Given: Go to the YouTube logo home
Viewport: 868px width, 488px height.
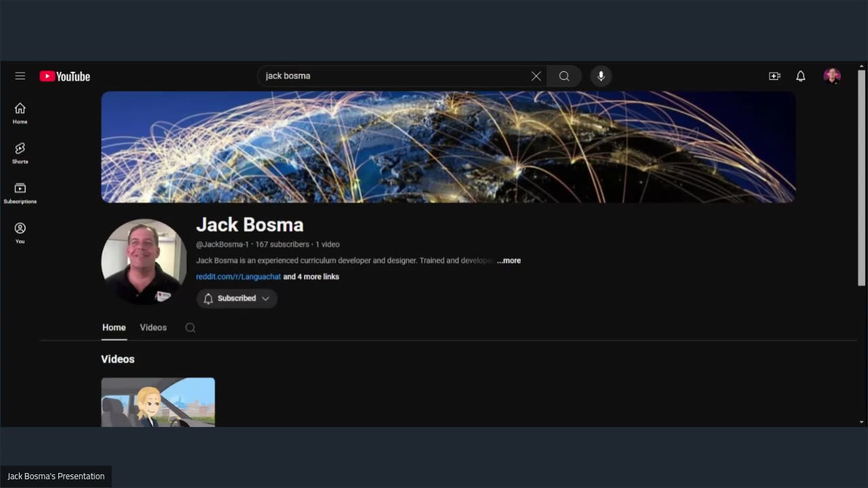Looking at the screenshot, I should point(65,77).
